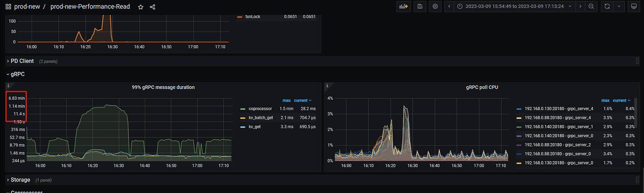Toggle 192.168.0.130:20180 - grpc_server_4 series
The height and width of the screenshot is (193, 644).
click(559, 109)
